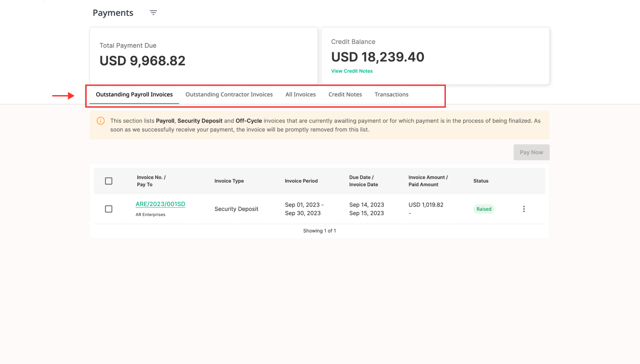
Task: Select Outstanding Payroll Invoices tab
Action: coord(134,94)
